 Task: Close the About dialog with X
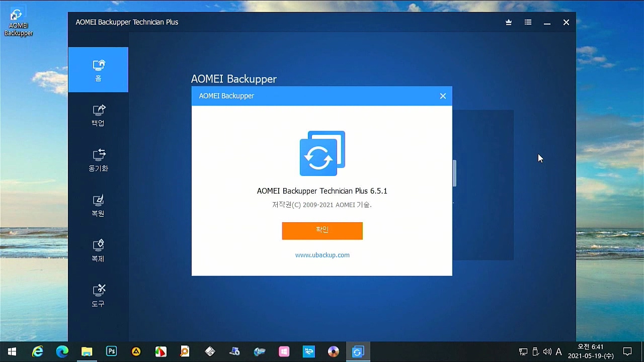(443, 96)
